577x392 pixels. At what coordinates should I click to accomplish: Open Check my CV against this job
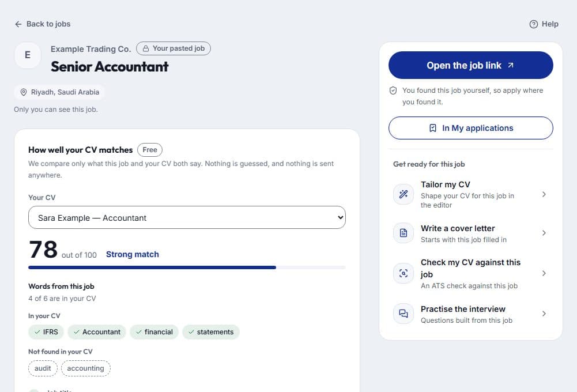click(471, 273)
